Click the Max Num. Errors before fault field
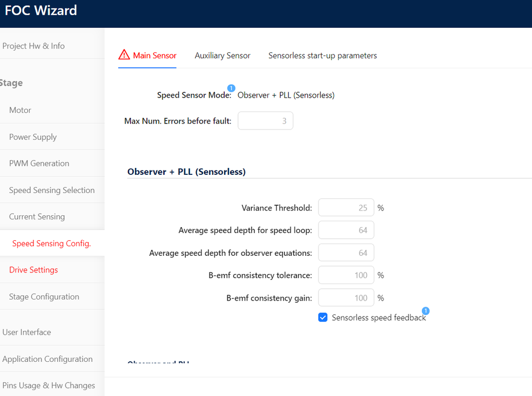The image size is (532, 396). (265, 121)
